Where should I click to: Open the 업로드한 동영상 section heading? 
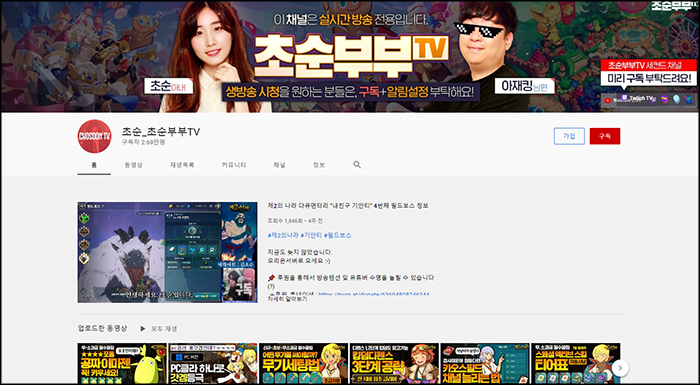coord(102,328)
